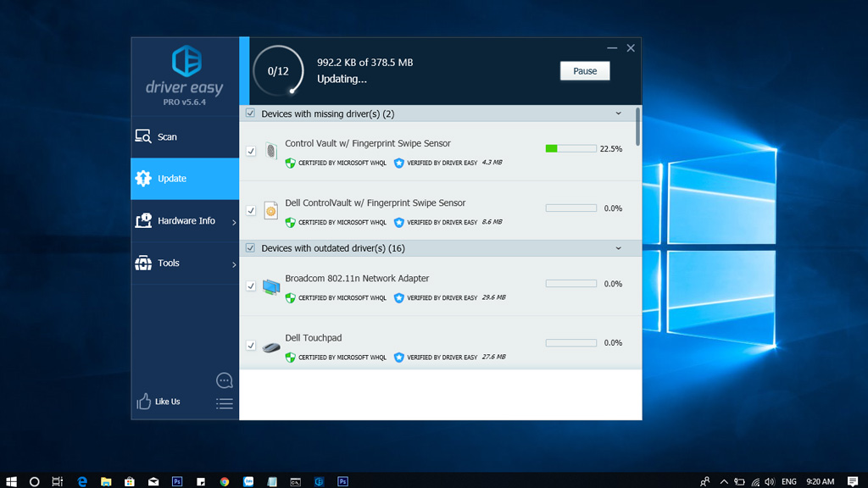This screenshot has width=868, height=488.
Task: Click the Control Vault 22.5% progress bar
Action: [570, 148]
